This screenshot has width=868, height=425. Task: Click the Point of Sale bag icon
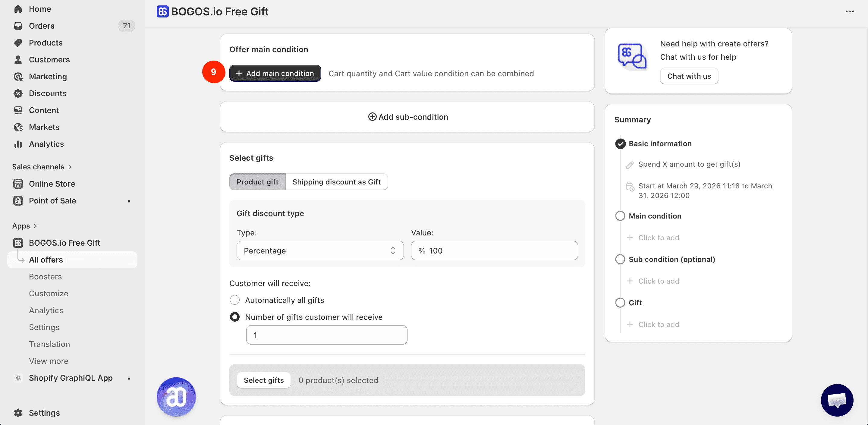point(18,200)
